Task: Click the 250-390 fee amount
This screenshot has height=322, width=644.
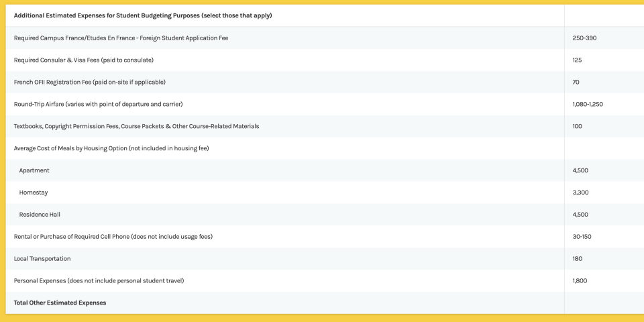Action: 584,38
